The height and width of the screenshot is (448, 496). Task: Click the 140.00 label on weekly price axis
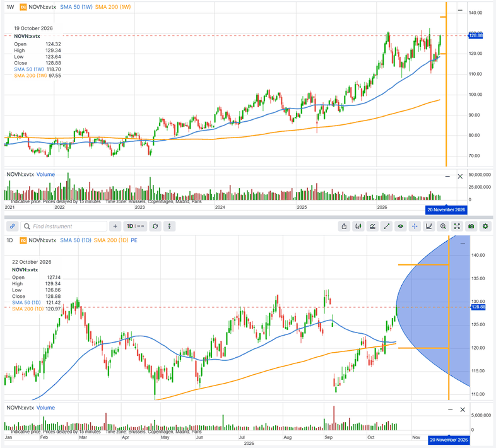coord(475,13)
